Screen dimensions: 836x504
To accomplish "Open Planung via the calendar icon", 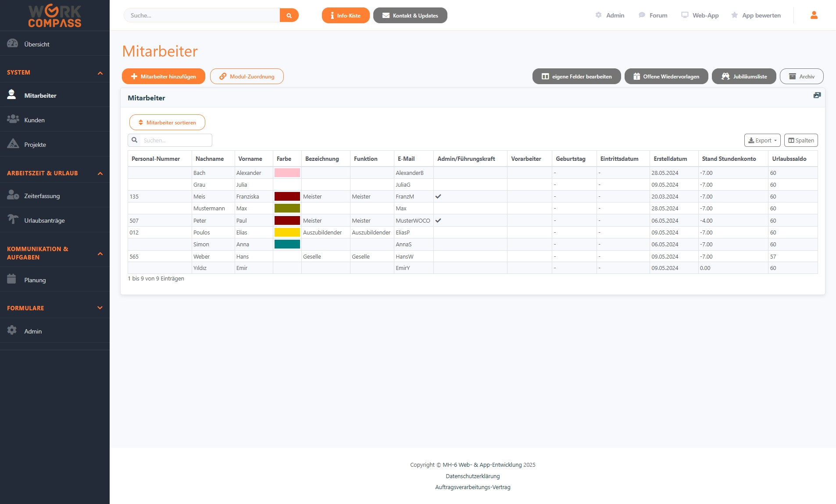I will (x=12, y=280).
